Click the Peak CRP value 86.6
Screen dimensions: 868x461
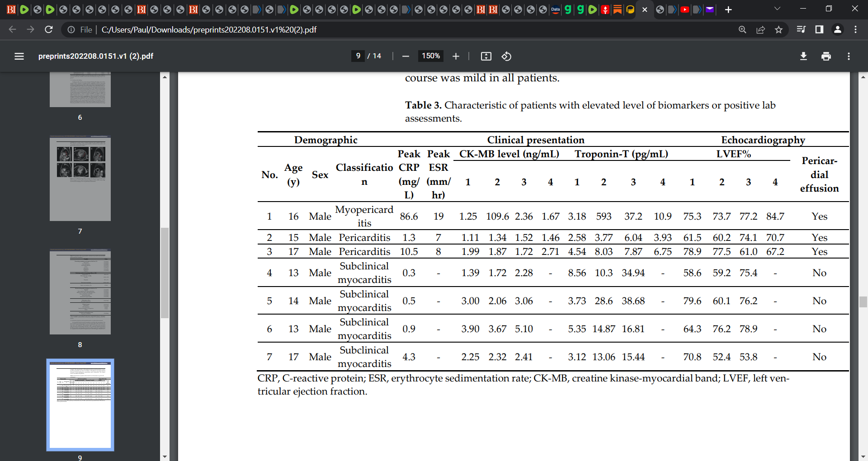click(x=409, y=216)
